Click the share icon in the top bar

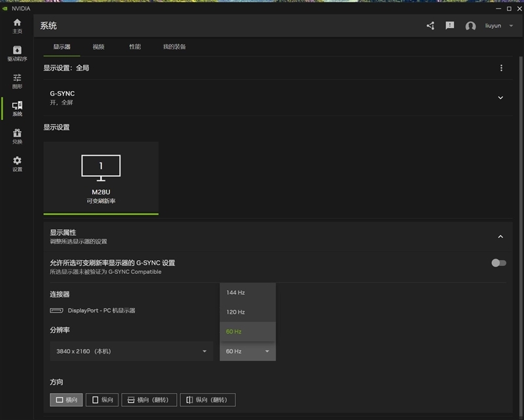430,26
